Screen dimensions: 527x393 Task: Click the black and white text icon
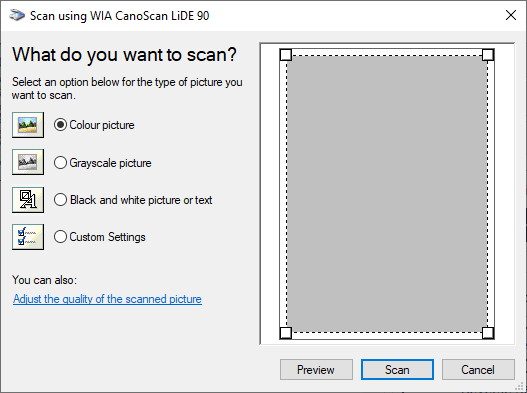28,200
